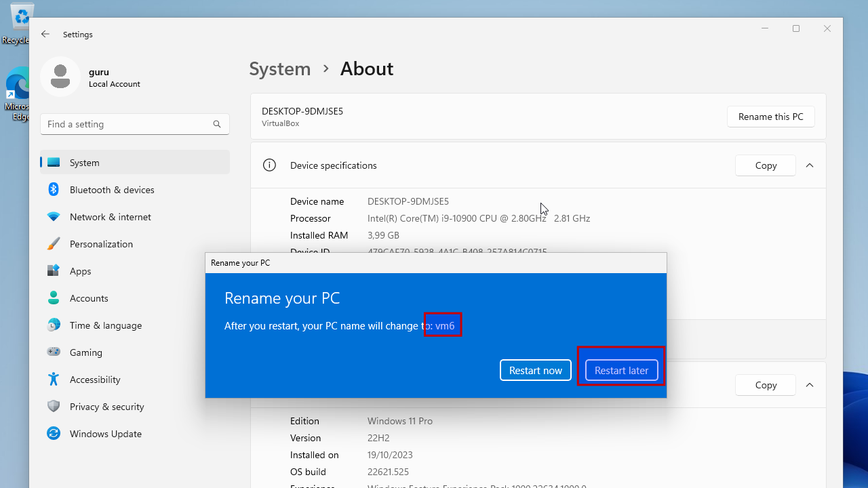
Task: Click the Settings back arrow
Action: tap(45, 34)
